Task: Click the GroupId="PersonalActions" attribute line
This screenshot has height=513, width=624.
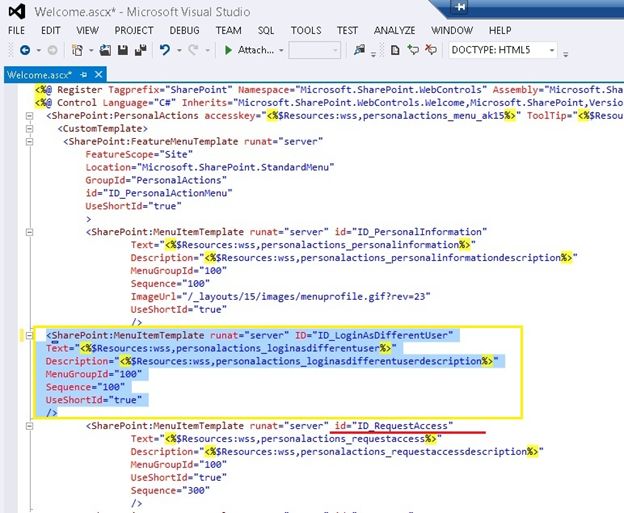Action: 156,180
